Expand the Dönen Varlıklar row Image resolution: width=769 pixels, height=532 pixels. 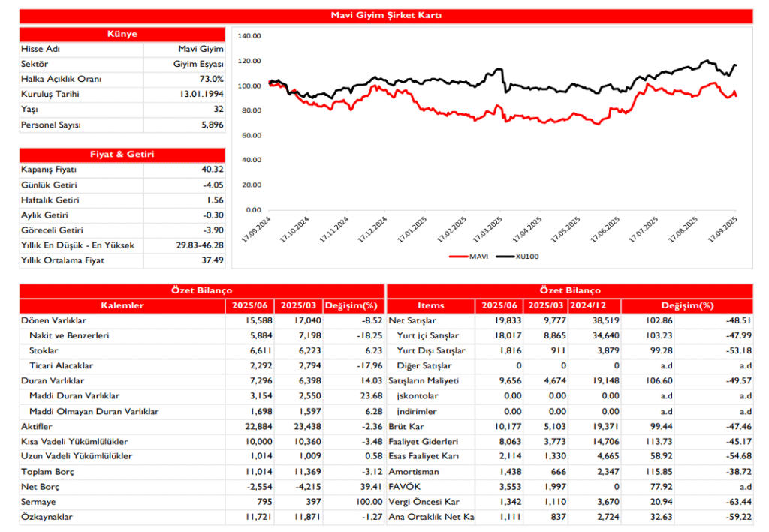pyautogui.click(x=53, y=320)
